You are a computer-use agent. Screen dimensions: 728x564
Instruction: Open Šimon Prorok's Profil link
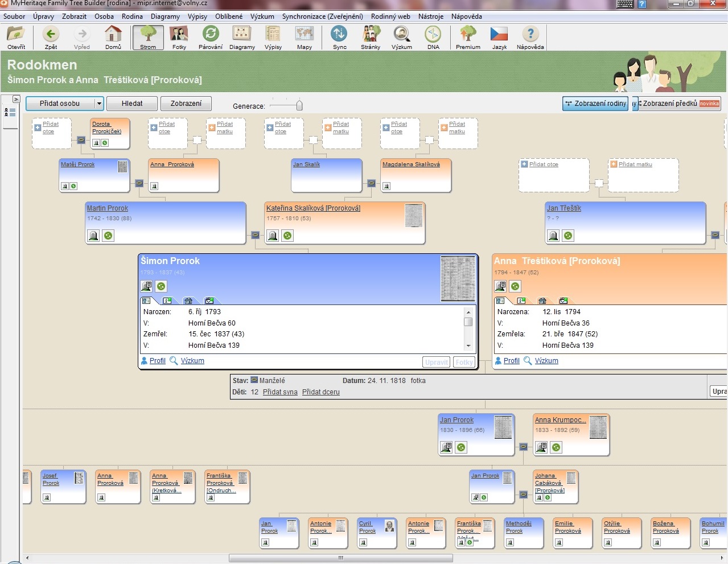157,361
